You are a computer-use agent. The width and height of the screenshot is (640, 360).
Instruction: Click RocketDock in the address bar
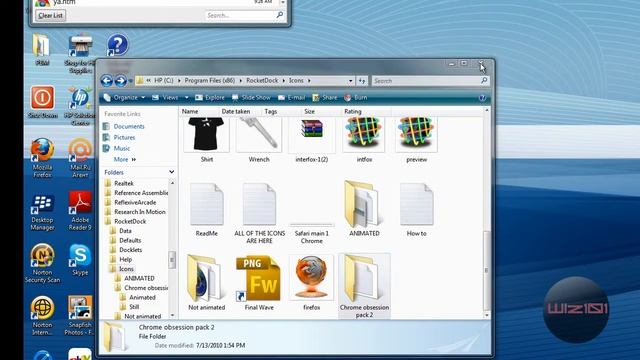262,81
